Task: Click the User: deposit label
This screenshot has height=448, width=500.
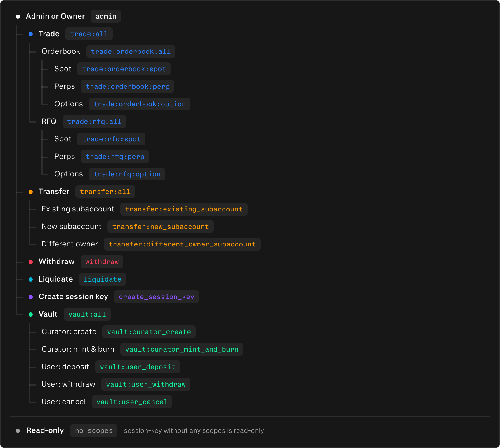Action: 65,367
